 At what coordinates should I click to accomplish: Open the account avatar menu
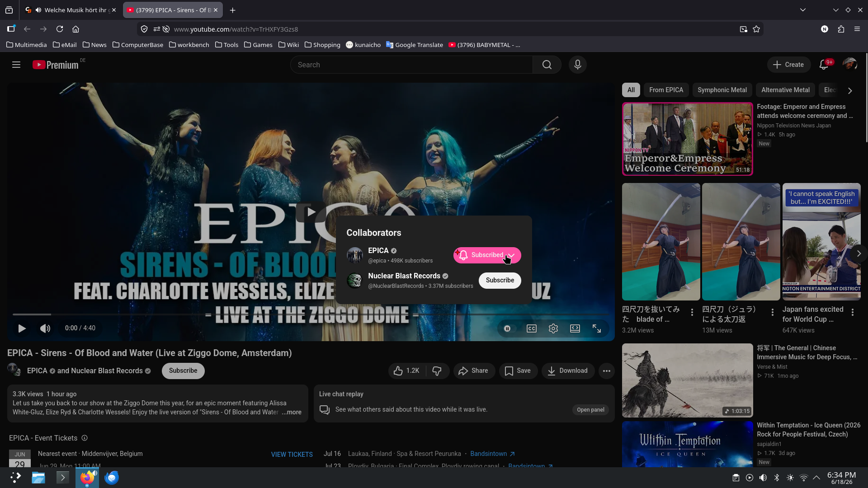click(x=850, y=65)
